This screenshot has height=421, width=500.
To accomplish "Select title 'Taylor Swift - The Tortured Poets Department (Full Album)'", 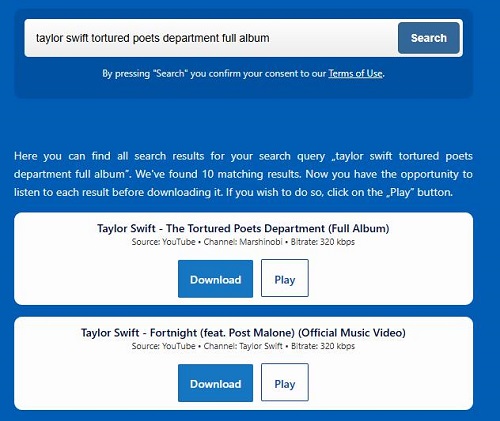I will [x=243, y=228].
